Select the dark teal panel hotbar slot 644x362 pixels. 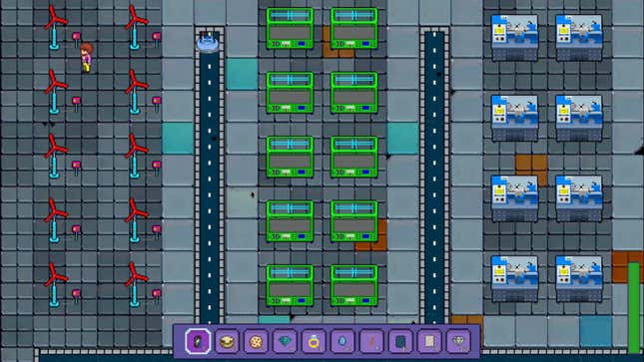[x=400, y=341]
